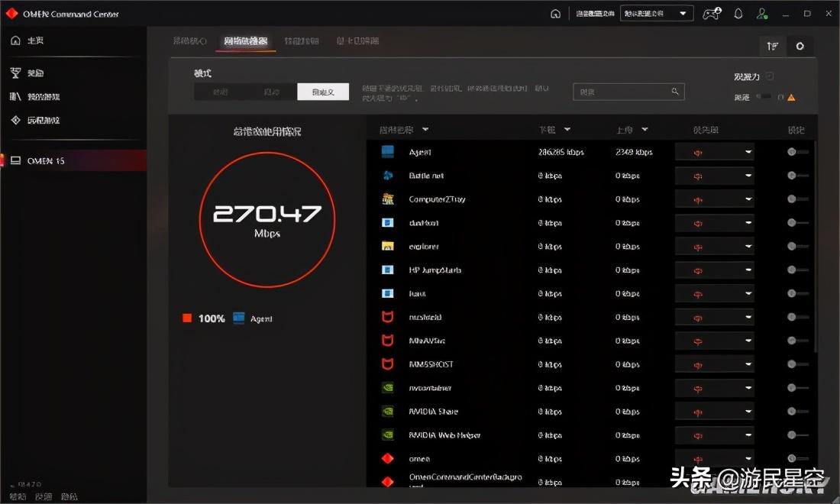Select the underlined Network Booster tab
This screenshot has height=504, width=840.
[246, 40]
